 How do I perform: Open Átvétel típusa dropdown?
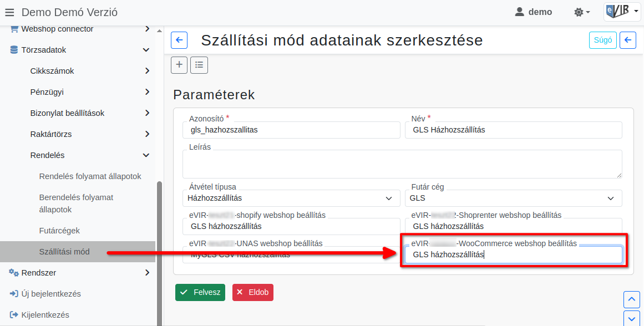pos(291,198)
